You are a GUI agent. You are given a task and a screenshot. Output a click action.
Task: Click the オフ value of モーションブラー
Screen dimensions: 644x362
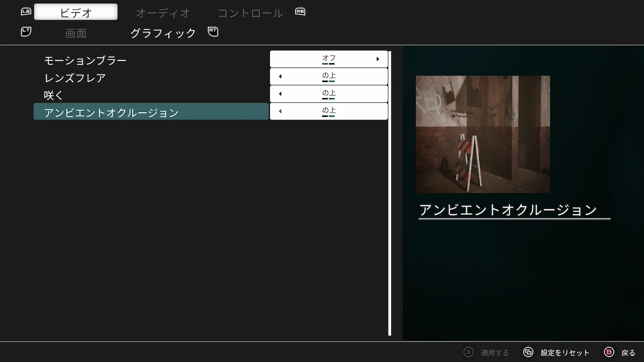point(328,59)
